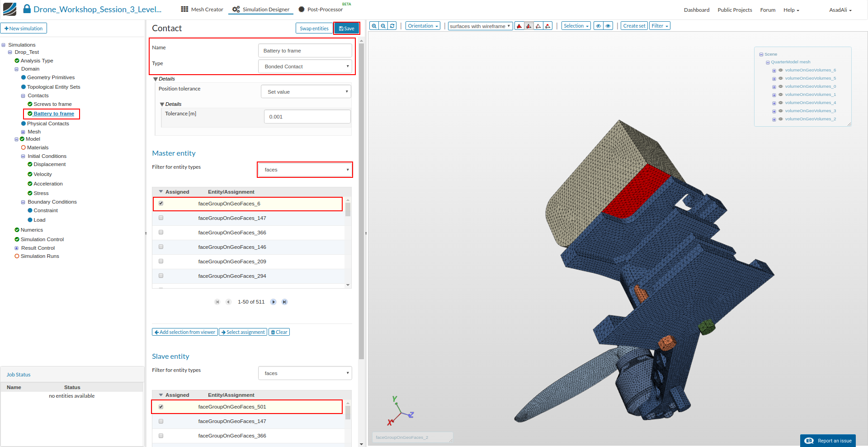Collapse the Contacts tree node
This screenshot has height=447, width=868.
tap(23, 96)
